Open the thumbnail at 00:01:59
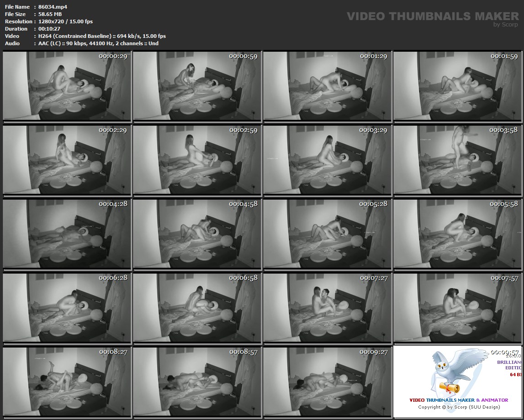This screenshot has width=524, height=420. pos(457,86)
